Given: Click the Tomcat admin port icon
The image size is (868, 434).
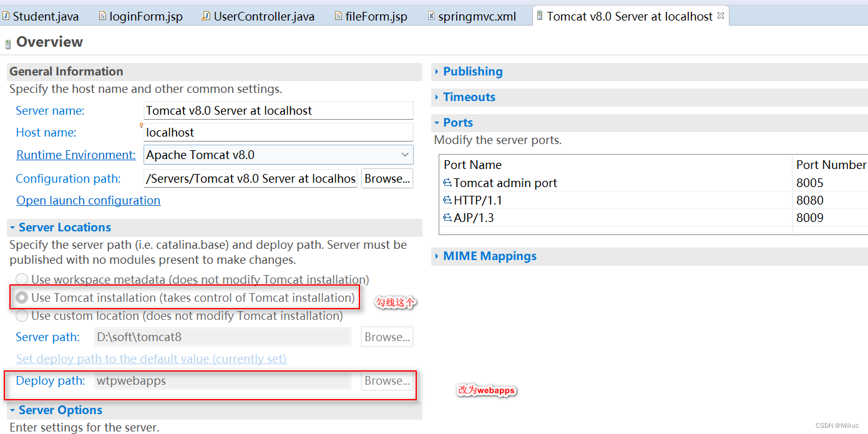Looking at the screenshot, I should [x=447, y=183].
